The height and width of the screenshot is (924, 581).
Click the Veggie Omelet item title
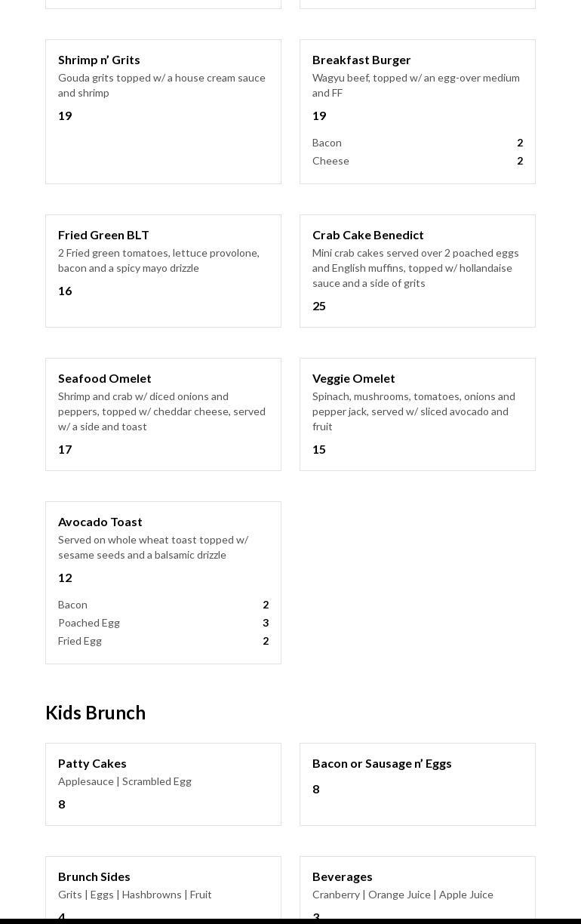(x=353, y=378)
